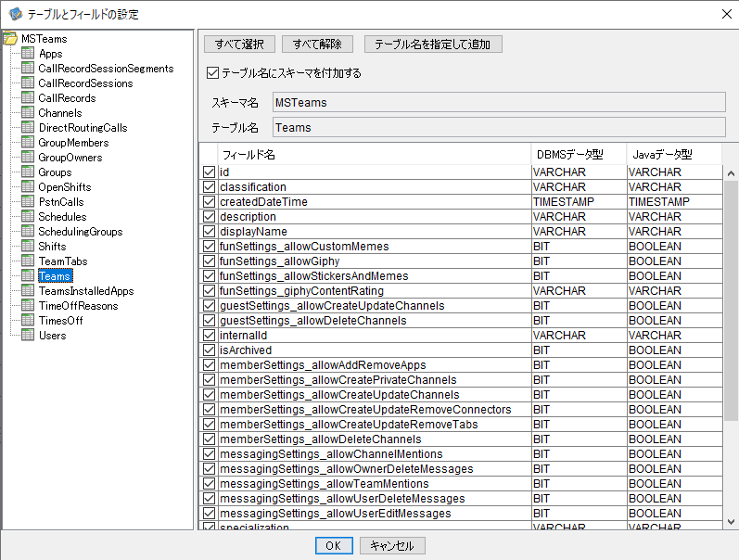The height and width of the screenshot is (560, 739).
Task: Click the Apps table icon
Action: pyautogui.click(x=28, y=53)
